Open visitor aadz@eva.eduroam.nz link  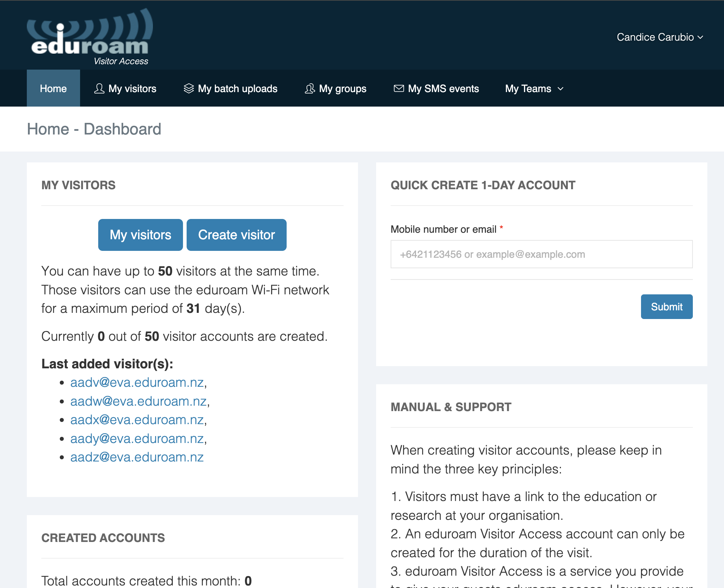137,457
